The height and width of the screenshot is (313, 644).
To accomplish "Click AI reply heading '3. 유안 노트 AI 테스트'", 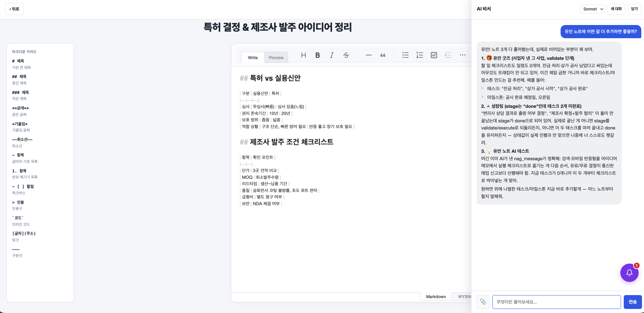I will coord(505,151).
